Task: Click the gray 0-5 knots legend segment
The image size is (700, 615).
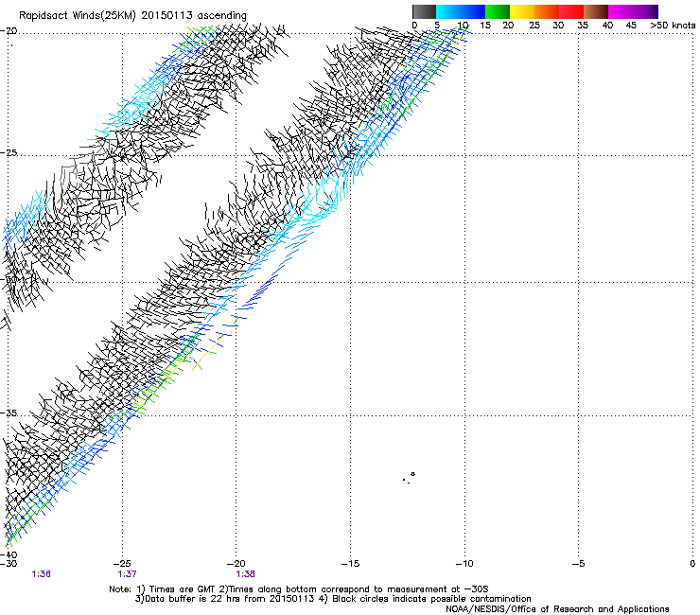Action: coord(424,11)
